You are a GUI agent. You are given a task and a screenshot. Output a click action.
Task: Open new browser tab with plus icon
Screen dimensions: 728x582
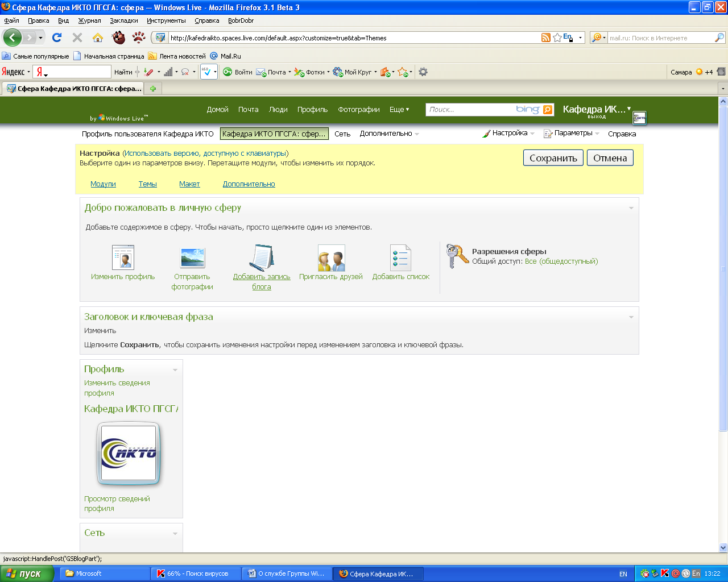(152, 88)
